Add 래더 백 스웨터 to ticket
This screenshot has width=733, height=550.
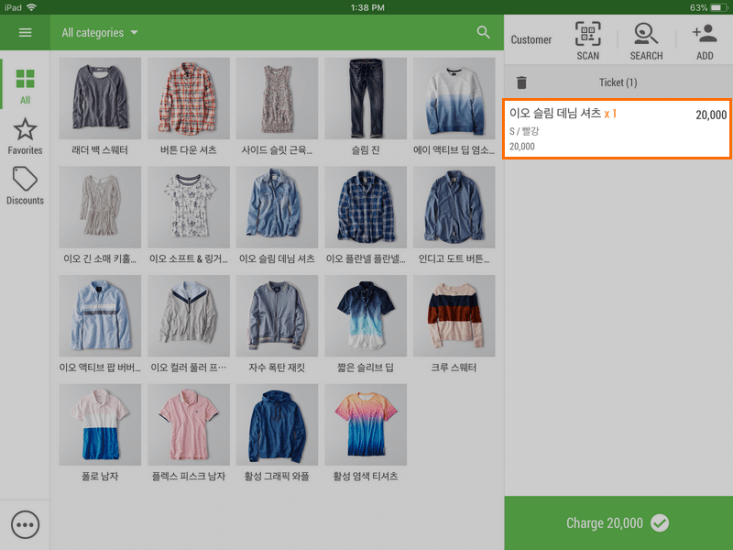click(x=100, y=107)
